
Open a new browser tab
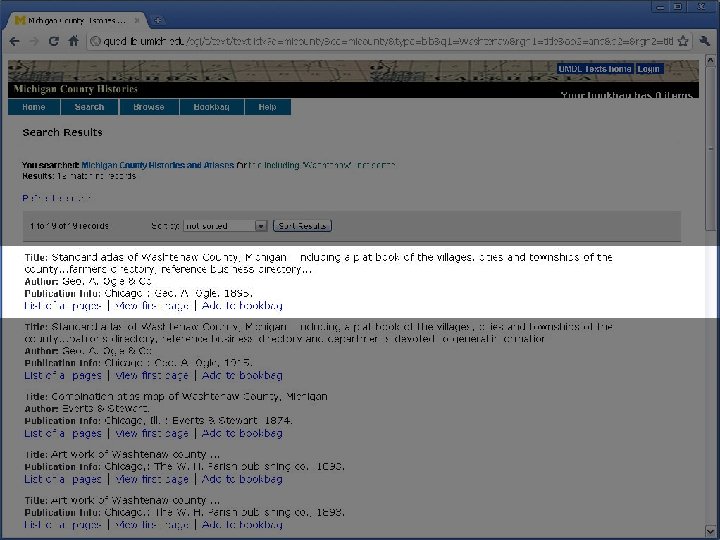(x=157, y=20)
